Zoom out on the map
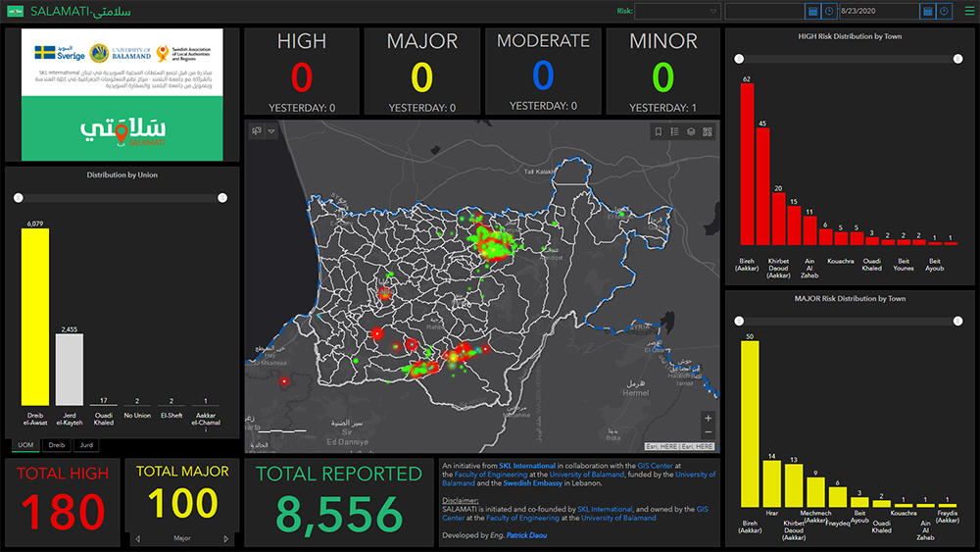This screenshot has width=980, height=552. 708,433
